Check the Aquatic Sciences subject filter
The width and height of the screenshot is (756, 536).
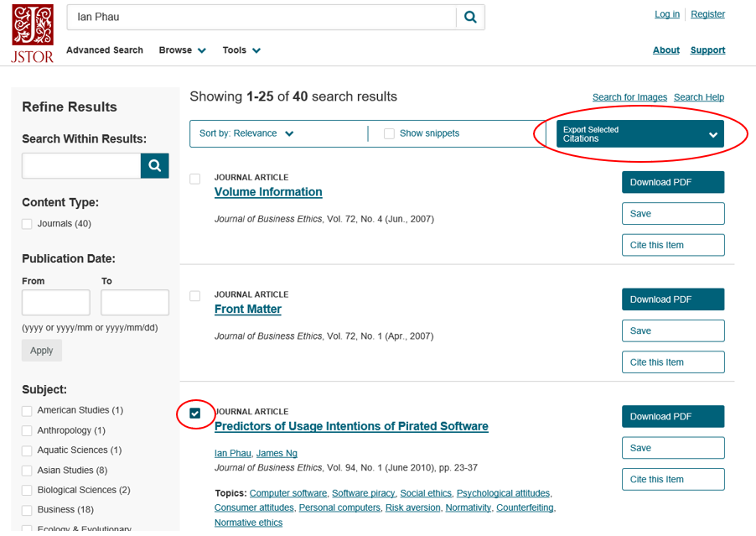pos(27,450)
